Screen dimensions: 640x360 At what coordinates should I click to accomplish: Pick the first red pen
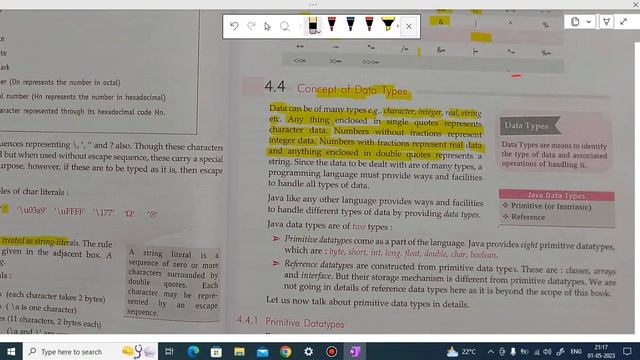point(331,24)
